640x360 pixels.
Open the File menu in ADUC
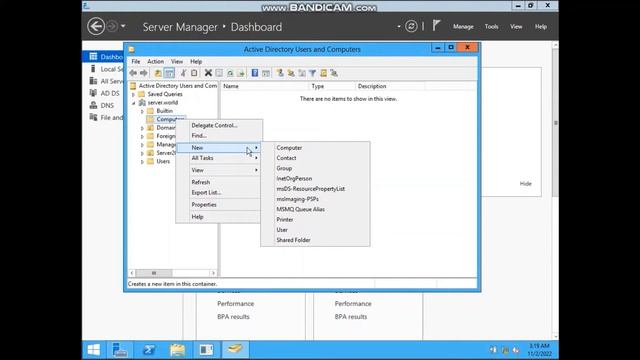[x=136, y=61]
